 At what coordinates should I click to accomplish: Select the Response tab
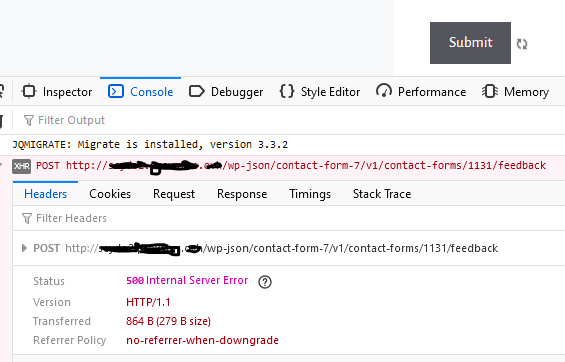[x=242, y=194]
